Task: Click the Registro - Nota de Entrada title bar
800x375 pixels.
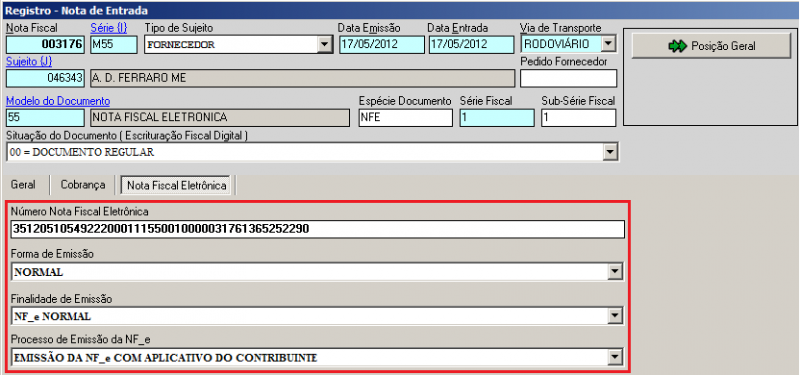Action: (x=400, y=10)
